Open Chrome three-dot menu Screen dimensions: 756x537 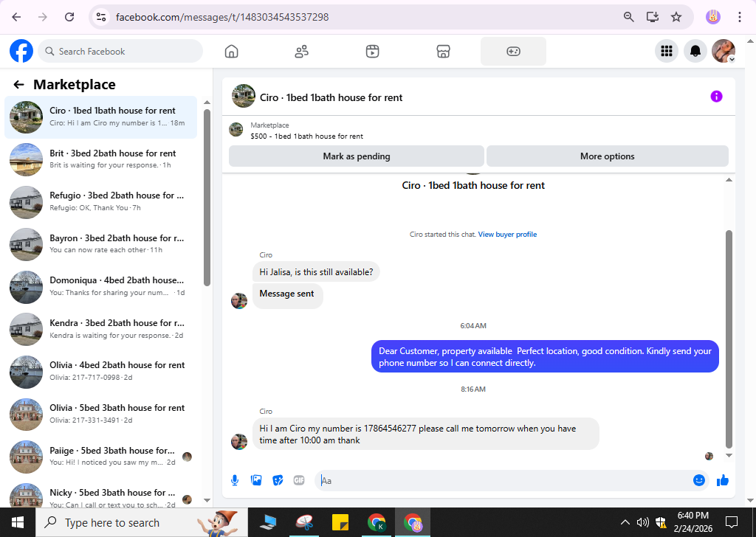(x=740, y=17)
